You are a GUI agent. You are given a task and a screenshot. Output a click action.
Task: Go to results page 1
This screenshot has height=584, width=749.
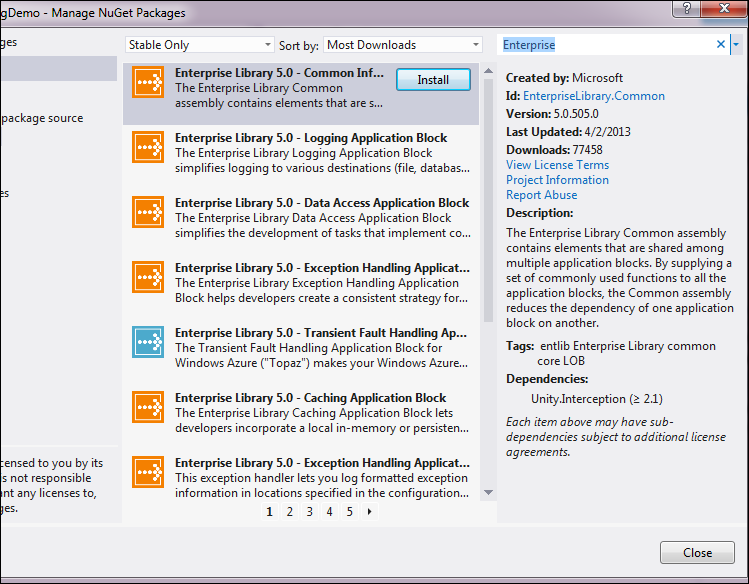coord(269,512)
